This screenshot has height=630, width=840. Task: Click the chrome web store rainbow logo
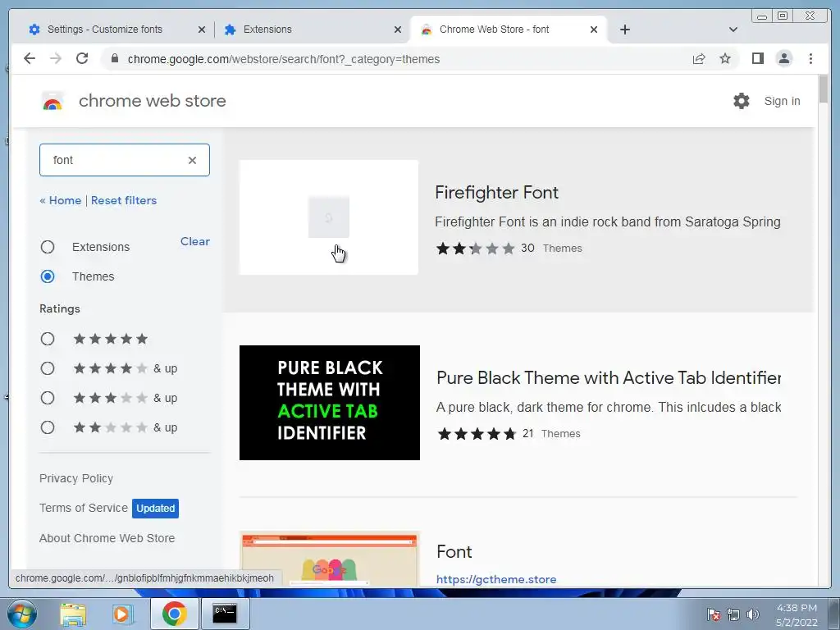click(x=52, y=101)
